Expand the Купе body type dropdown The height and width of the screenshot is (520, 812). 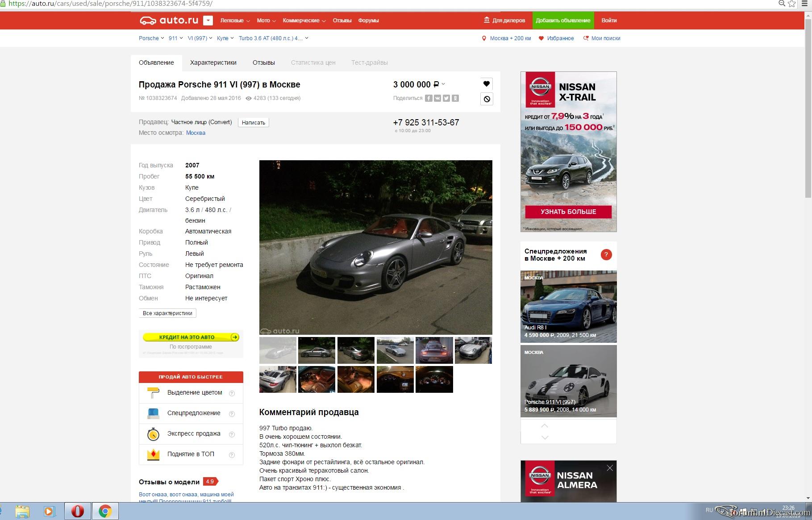click(225, 38)
